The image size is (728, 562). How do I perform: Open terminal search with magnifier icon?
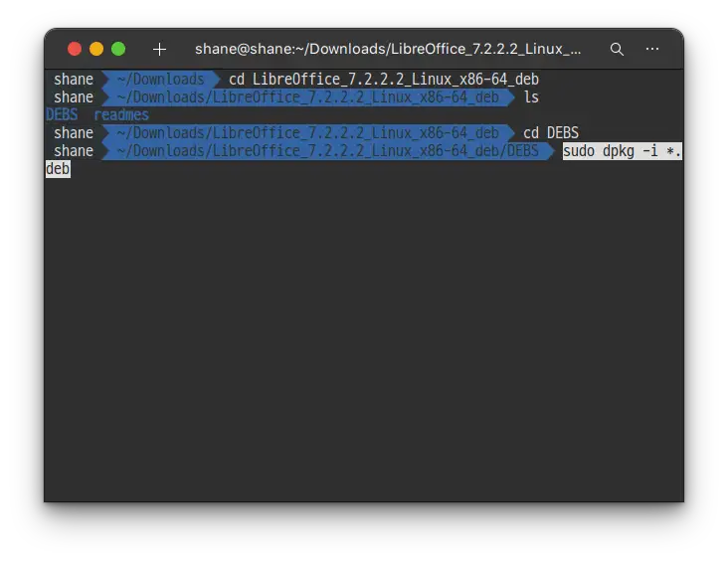[617, 49]
